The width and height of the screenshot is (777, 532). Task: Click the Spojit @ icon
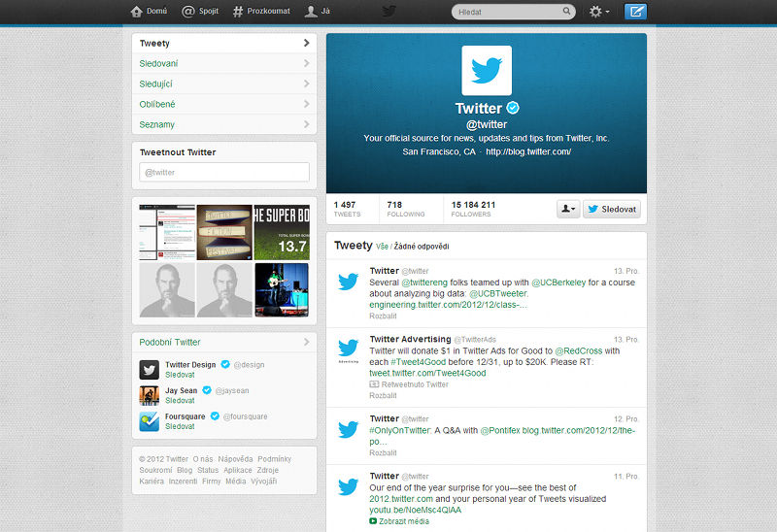[x=187, y=12]
